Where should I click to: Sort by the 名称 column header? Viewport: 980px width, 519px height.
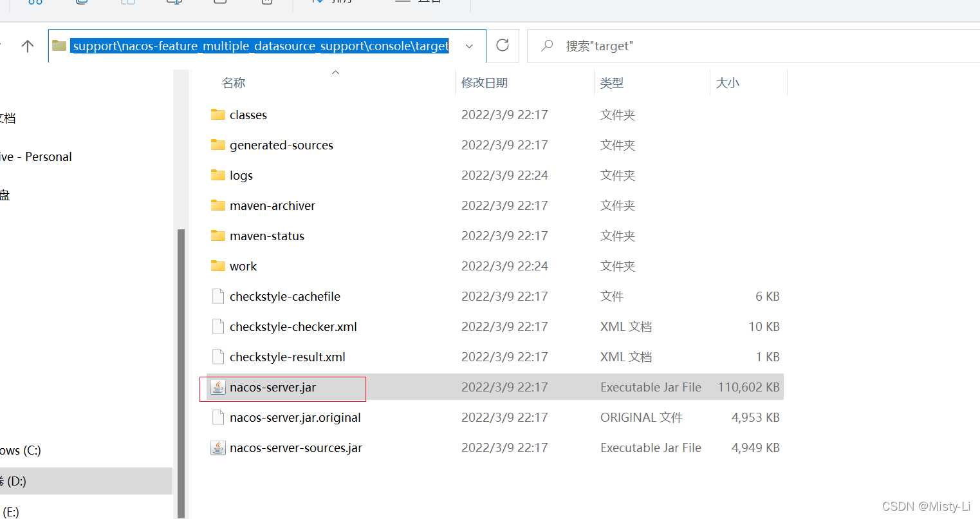pyautogui.click(x=234, y=82)
